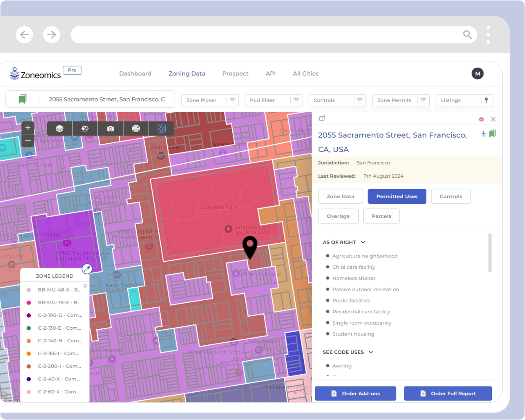The height and width of the screenshot is (420, 525).
Task: Open the Zone Picker dropdown
Action: 210,100
